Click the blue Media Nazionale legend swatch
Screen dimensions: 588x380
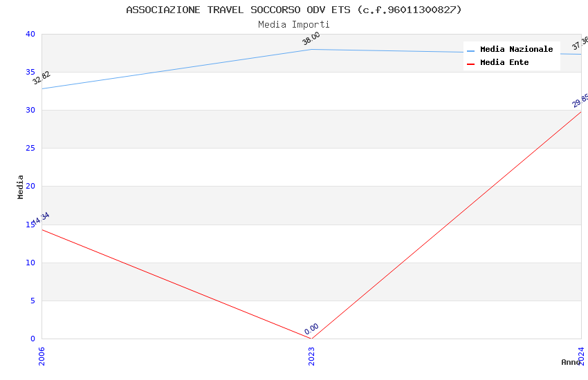[470, 51]
